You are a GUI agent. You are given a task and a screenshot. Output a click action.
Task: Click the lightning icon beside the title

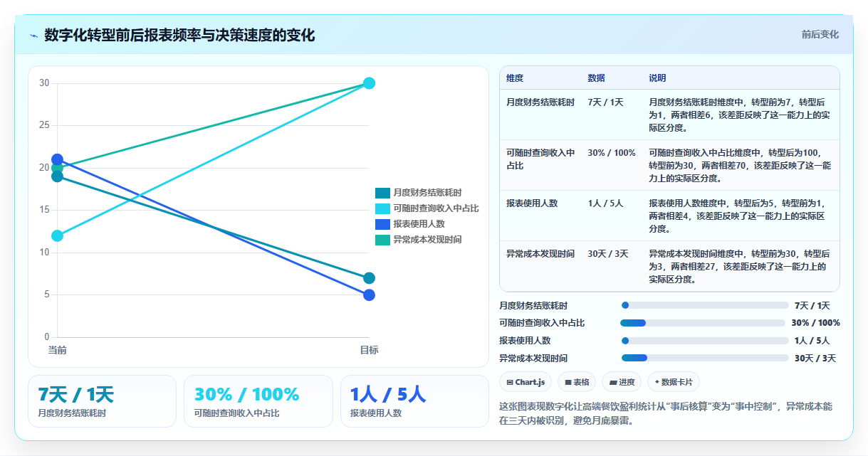(34, 36)
